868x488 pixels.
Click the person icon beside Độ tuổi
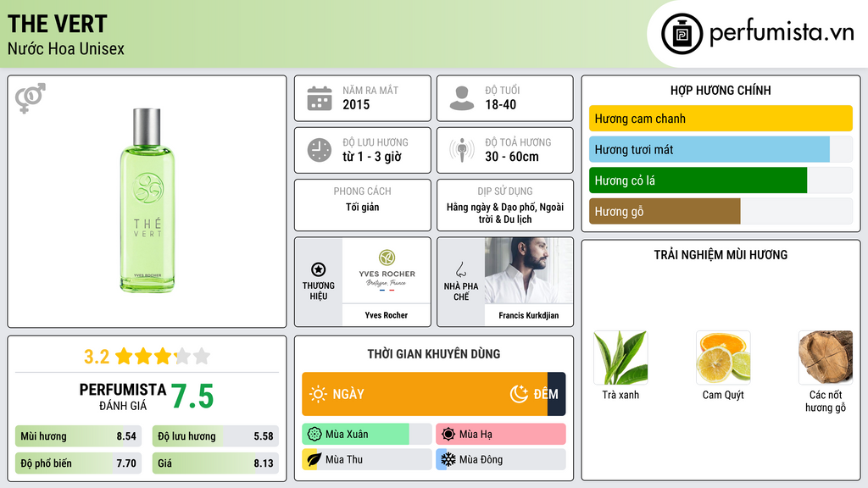click(x=462, y=98)
